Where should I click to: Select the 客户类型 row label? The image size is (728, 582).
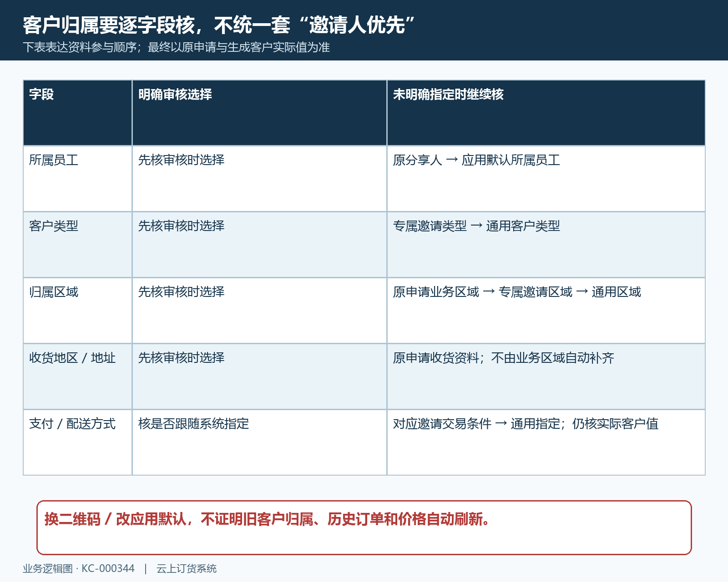[x=54, y=226]
